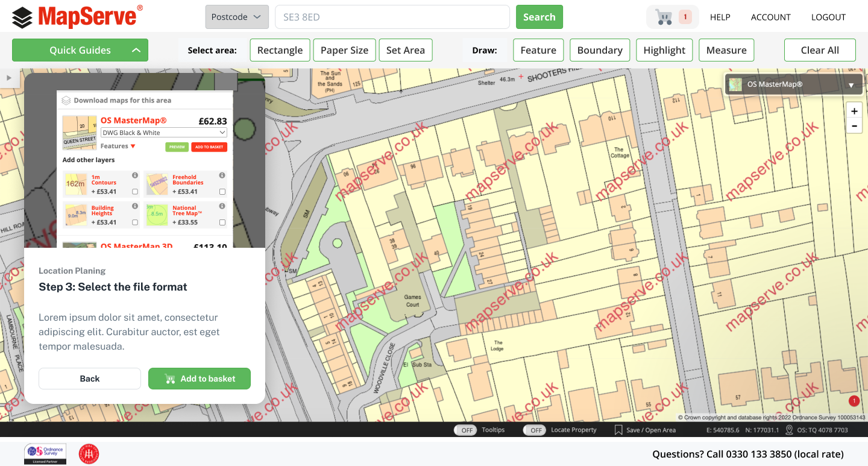Click the Save / Open Area bookmark icon
Viewport: 868px width, 466px height.
click(x=618, y=430)
